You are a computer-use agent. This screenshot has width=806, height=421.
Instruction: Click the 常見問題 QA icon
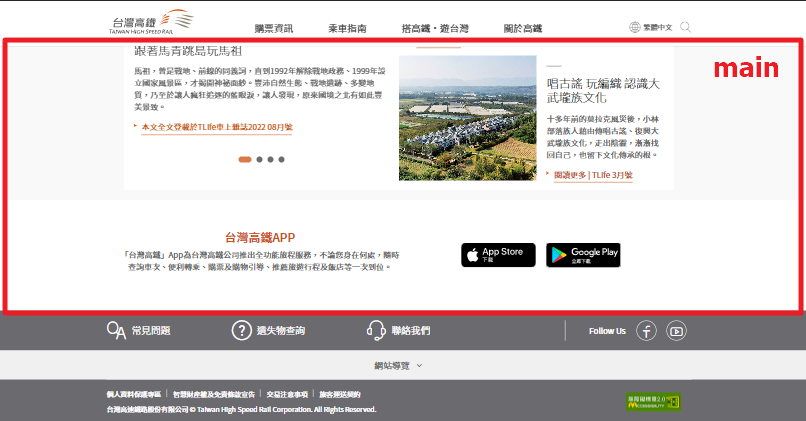tap(116, 331)
